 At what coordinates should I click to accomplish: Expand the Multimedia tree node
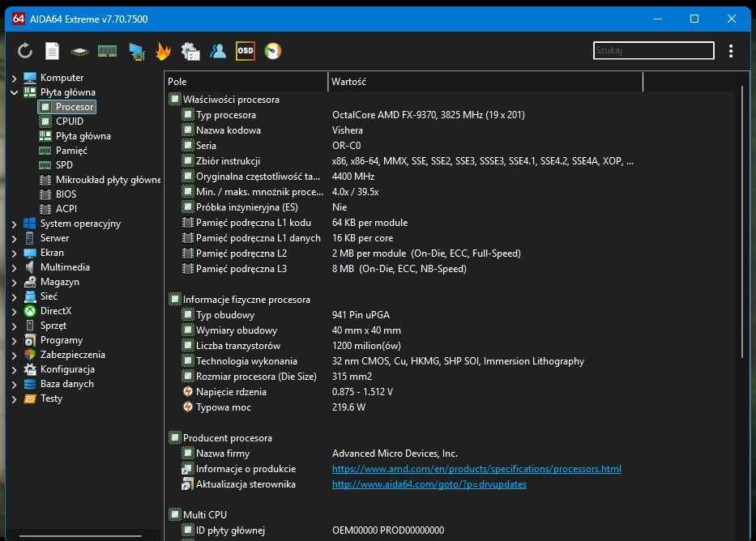pos(14,267)
